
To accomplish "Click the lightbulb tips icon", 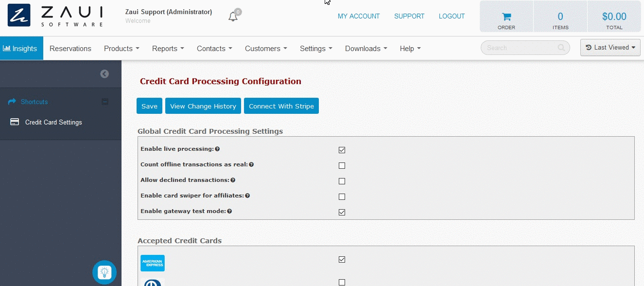I will (x=104, y=272).
